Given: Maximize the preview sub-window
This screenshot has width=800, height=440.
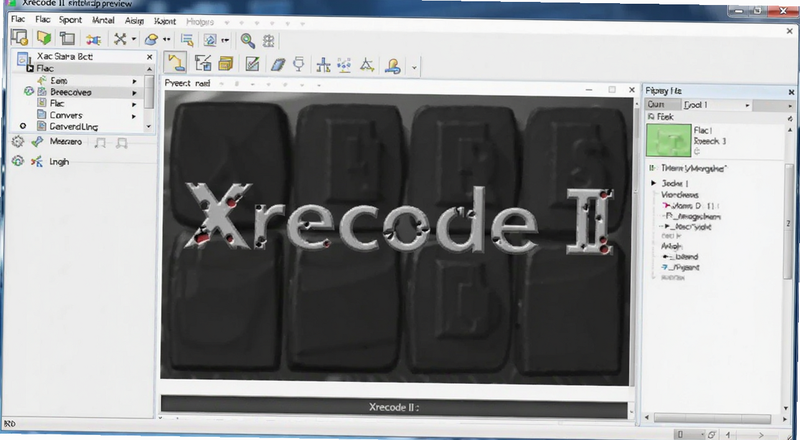Looking at the screenshot, I should (x=612, y=90).
